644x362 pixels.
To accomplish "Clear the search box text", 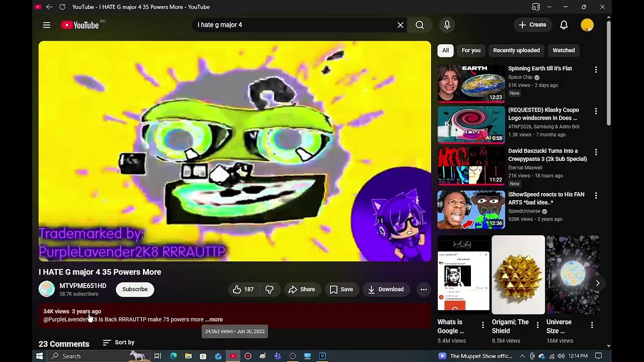I will [x=400, y=25].
